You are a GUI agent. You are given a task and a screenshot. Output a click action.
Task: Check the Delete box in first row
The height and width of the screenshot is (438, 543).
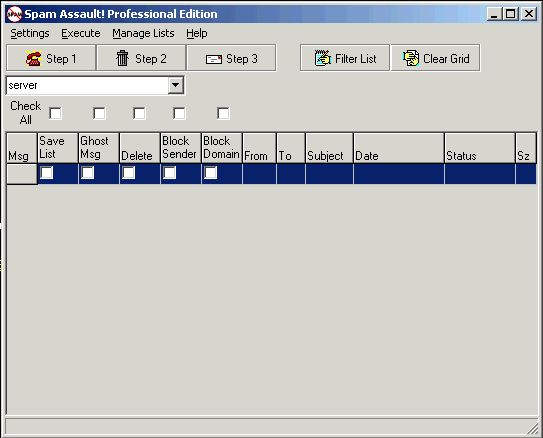pyautogui.click(x=128, y=172)
